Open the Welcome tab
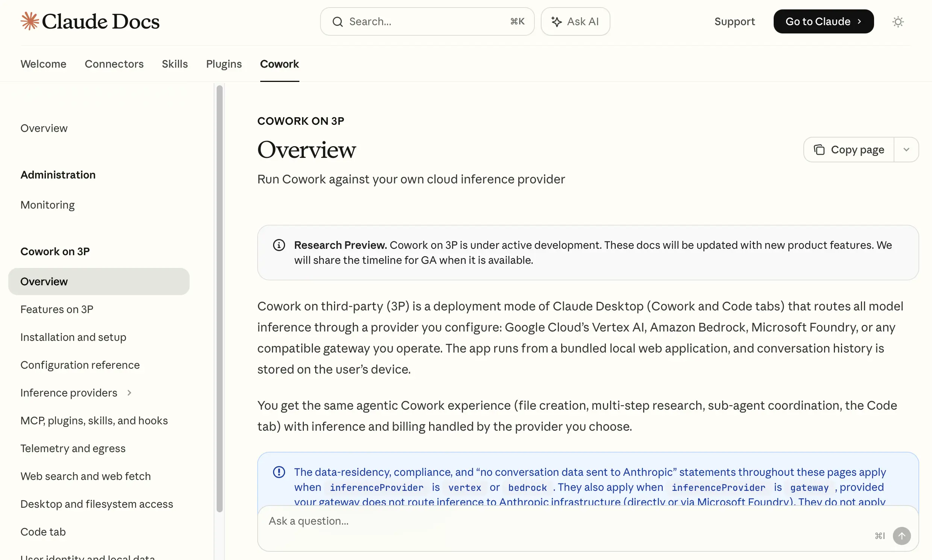The height and width of the screenshot is (560, 932). (43, 64)
